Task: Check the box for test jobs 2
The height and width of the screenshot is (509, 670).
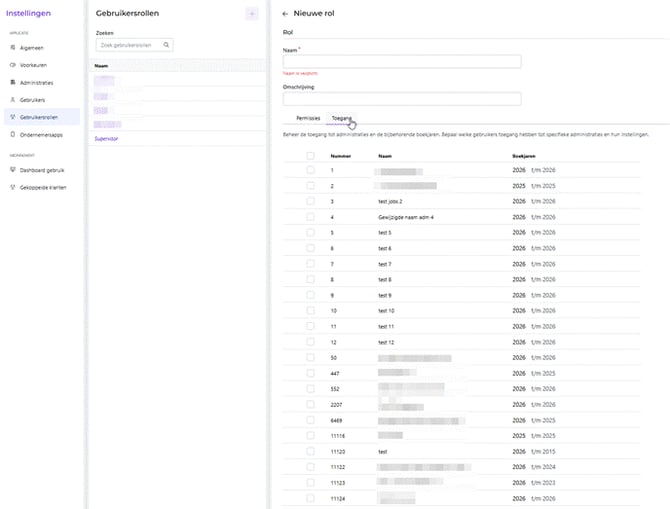Action: click(311, 201)
